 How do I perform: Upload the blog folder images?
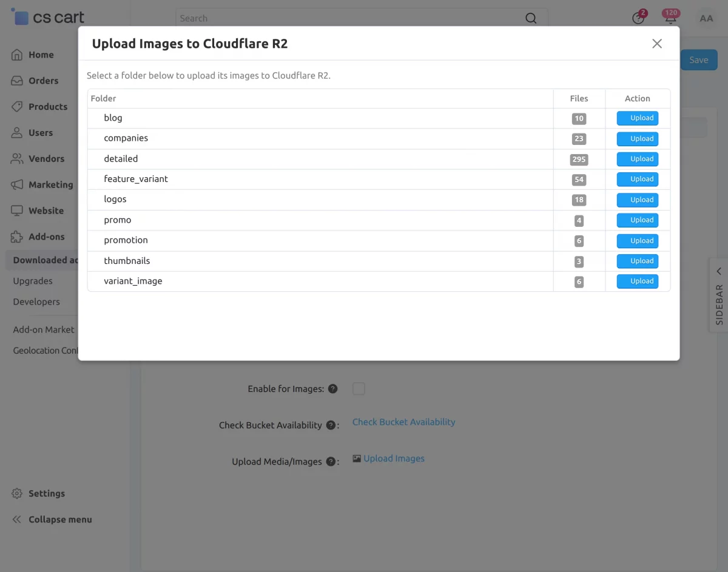(638, 118)
